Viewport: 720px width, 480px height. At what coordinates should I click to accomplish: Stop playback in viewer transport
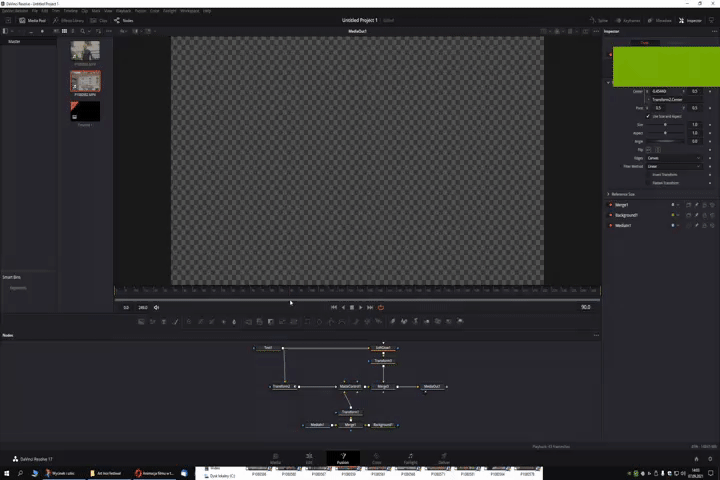[x=352, y=307]
